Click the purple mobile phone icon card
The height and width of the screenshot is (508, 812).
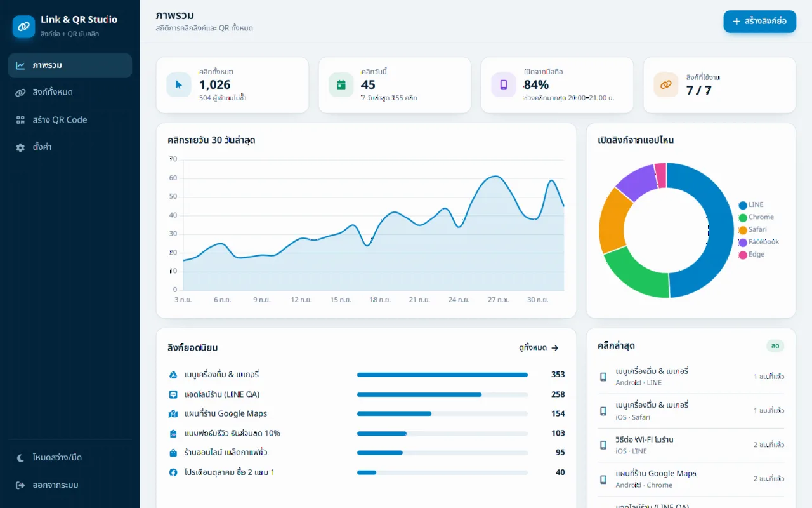coord(504,85)
